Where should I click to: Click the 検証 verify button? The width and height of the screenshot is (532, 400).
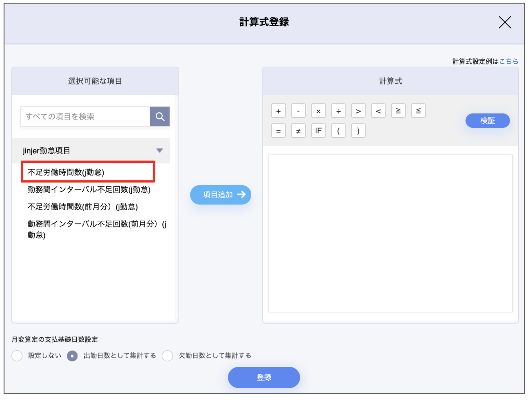coord(487,121)
